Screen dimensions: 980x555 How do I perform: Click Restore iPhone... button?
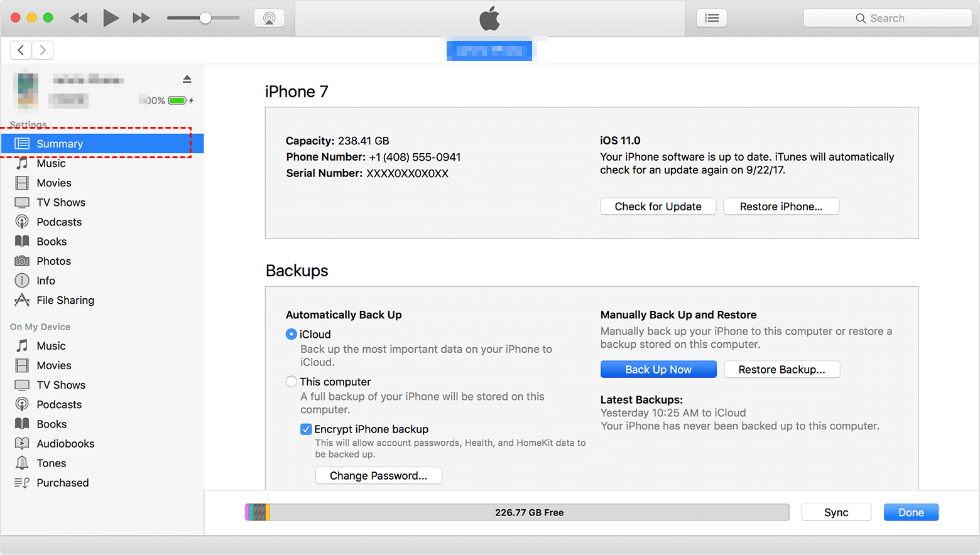[x=781, y=207]
